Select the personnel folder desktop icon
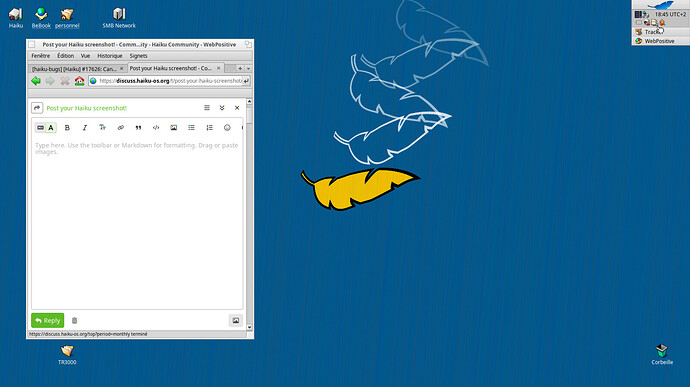The image size is (690, 387). point(67,18)
